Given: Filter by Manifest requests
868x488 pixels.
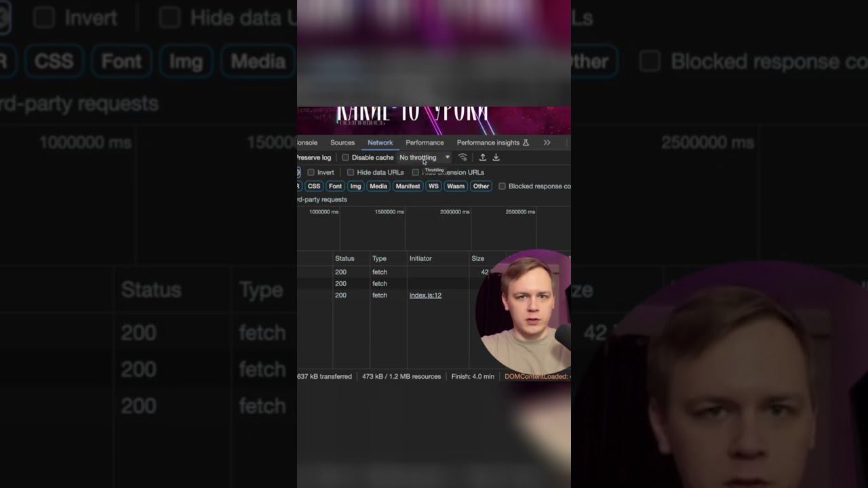Looking at the screenshot, I should (408, 186).
